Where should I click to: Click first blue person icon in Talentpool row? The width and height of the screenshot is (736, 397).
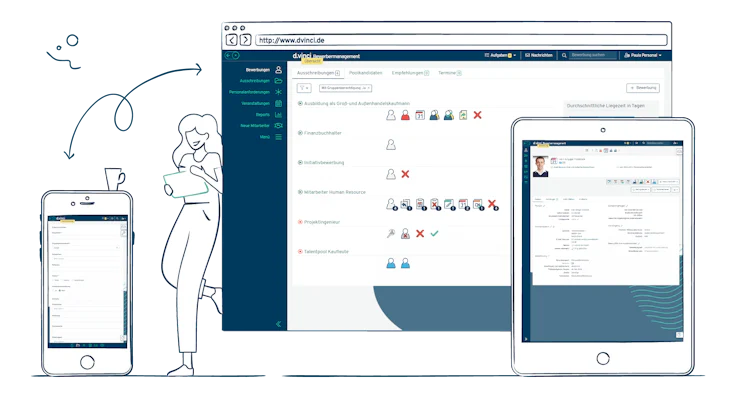(391, 263)
